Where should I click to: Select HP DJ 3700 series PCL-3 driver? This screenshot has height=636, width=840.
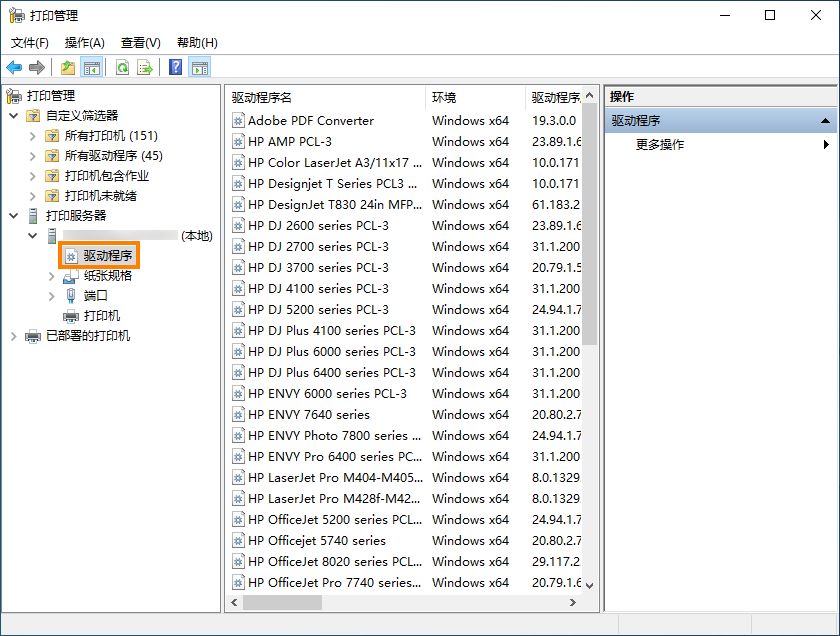(406, 267)
